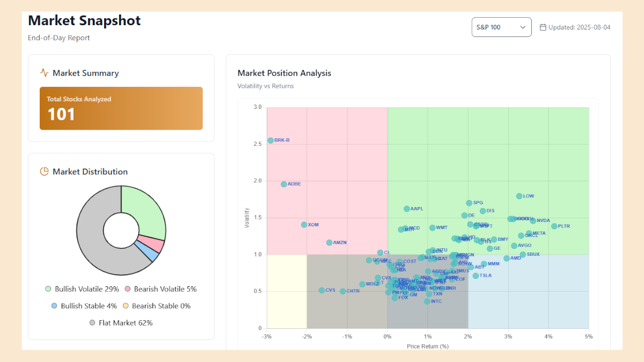
Task: Click the BRK-B data point on scatter chart
Action: [x=270, y=141]
